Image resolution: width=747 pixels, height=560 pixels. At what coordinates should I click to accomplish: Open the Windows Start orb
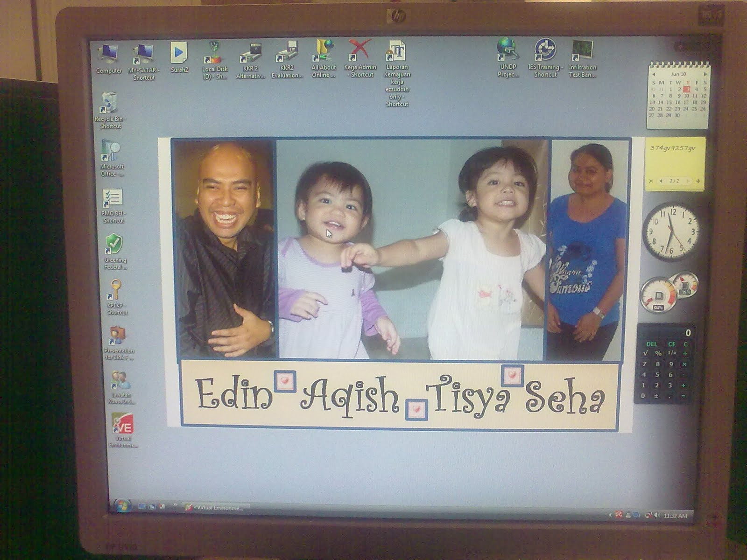122,506
